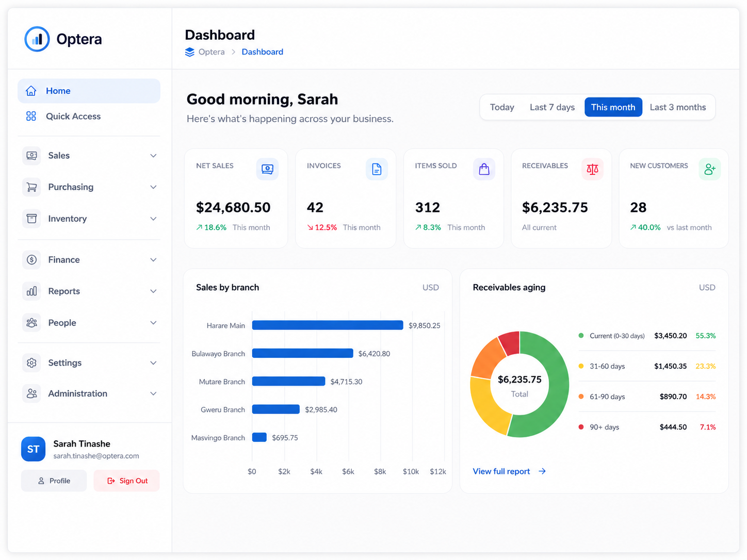Click the Administration users icon
This screenshot has height=560, width=747.
click(x=31, y=393)
